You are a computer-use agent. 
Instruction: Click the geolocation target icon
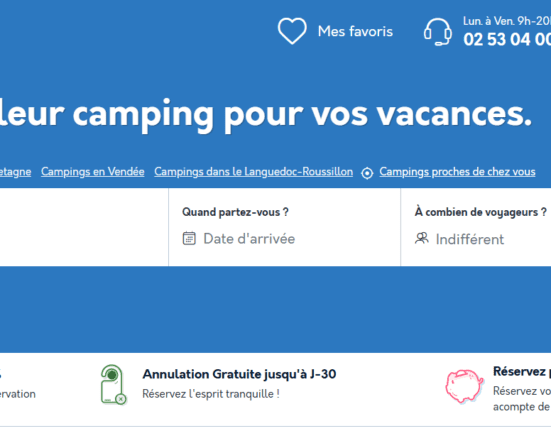(367, 173)
